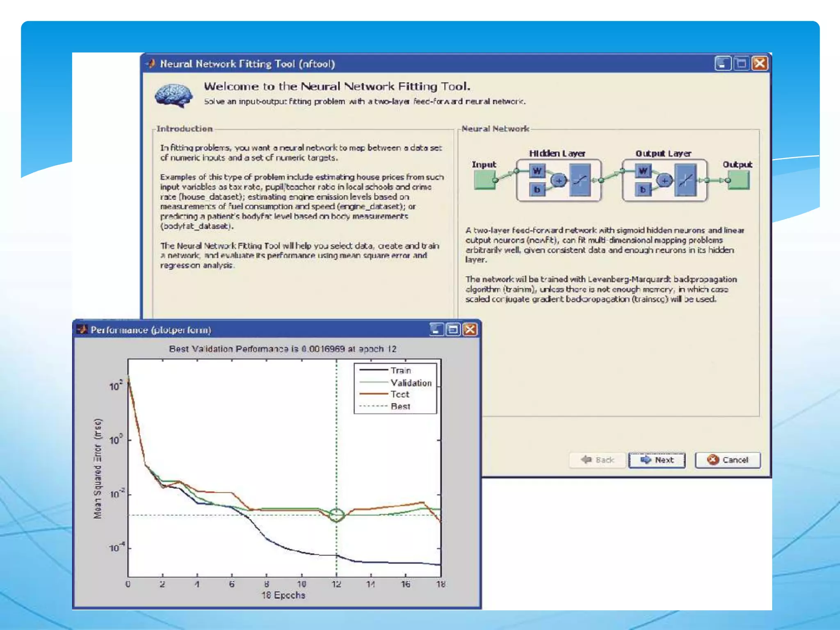Click the best validation circle marker on plot

tap(337, 515)
